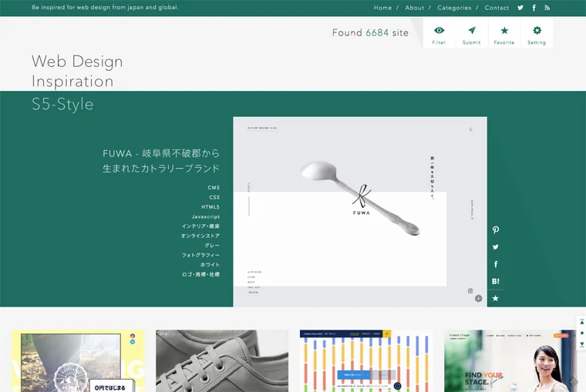Click center dot in side page navigator
The image size is (586, 392).
(581, 333)
